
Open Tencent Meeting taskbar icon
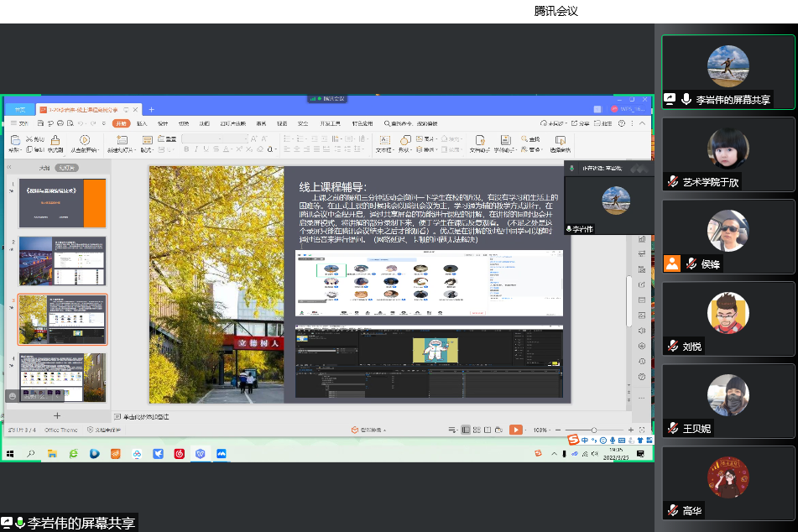point(222,454)
